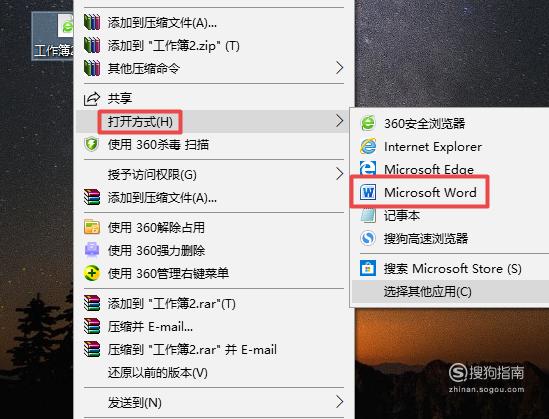Click icon beside 压缩到 "工作簿2.rar" 并 E-mail
This screenshot has height=419, width=549.
[92, 349]
